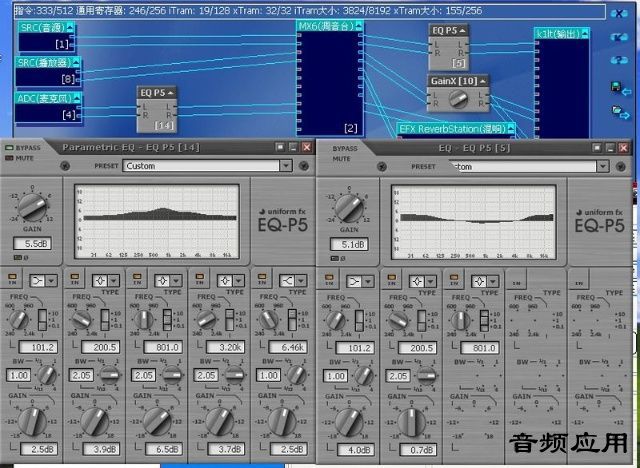Toggle IN for the 6.46k band
This screenshot has width=640, height=468.
click(x=262, y=279)
